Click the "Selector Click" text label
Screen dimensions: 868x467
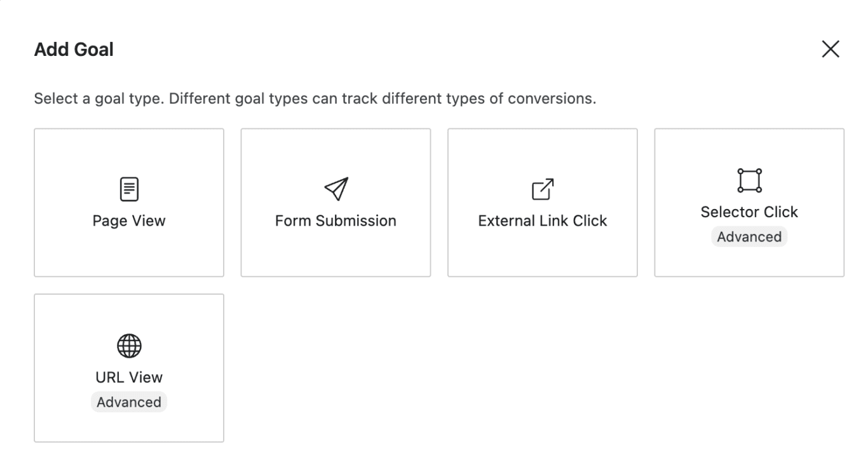(x=749, y=212)
